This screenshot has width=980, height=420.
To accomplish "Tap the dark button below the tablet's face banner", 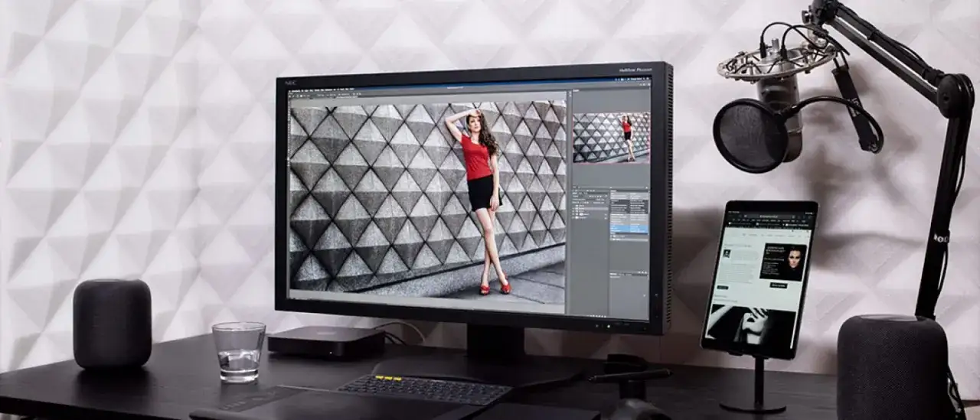I will [x=778, y=285].
